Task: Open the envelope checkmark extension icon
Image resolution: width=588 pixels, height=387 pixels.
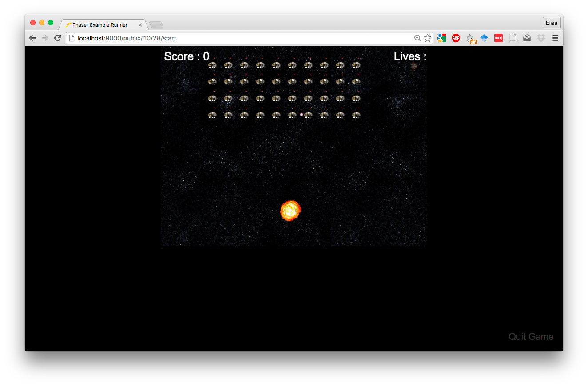Action: 527,38
